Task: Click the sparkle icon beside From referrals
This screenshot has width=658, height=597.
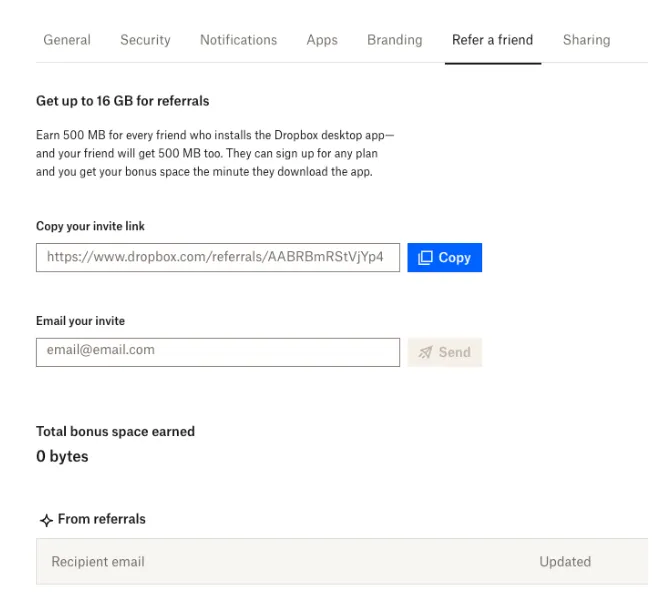Action: click(x=45, y=520)
